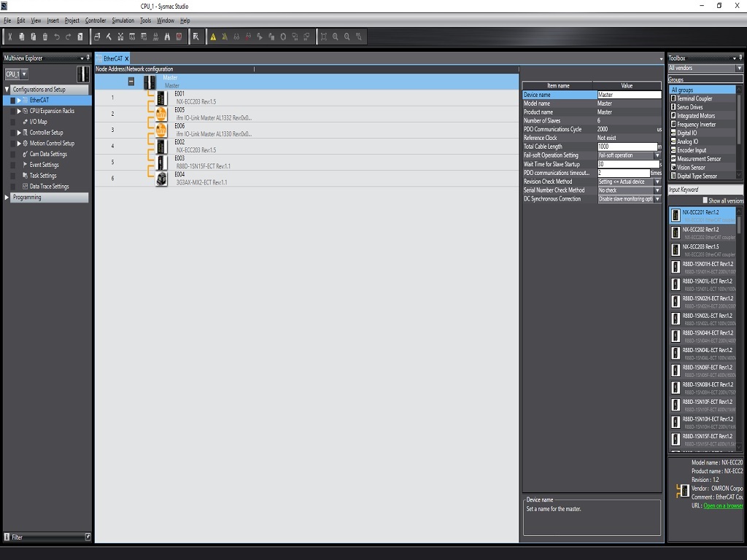Image resolution: width=747 pixels, height=560 pixels.
Task: Click the Cut scissors icon in the toolbar
Action: click(10, 36)
